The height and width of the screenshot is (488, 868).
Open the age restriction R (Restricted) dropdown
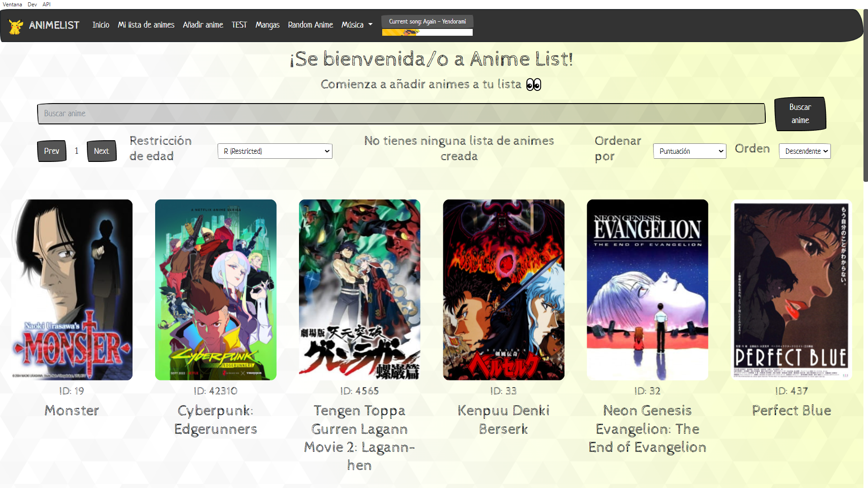[275, 151]
